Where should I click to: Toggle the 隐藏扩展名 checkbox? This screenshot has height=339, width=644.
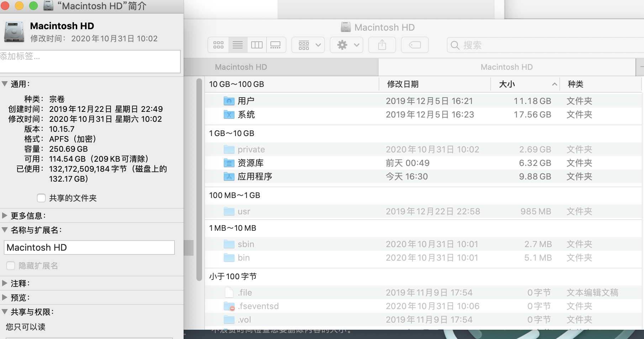pyautogui.click(x=11, y=266)
